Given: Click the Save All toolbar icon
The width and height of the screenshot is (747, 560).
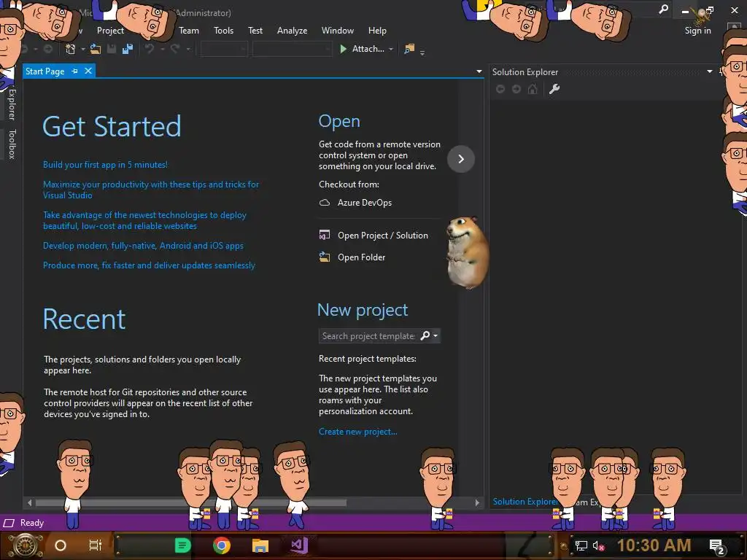Looking at the screenshot, I should click(x=127, y=49).
